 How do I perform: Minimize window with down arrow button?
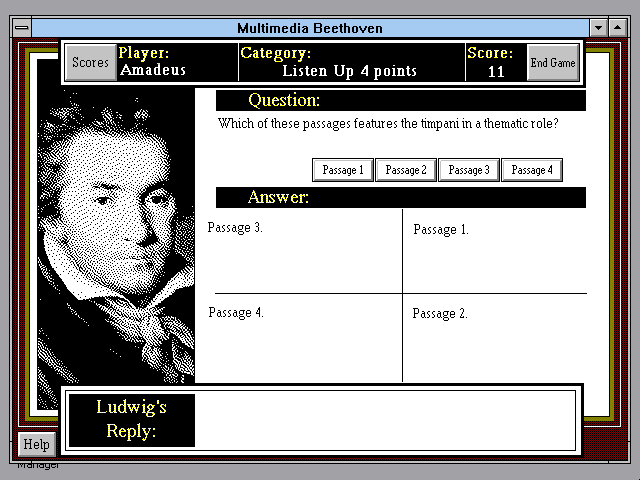coord(598,28)
